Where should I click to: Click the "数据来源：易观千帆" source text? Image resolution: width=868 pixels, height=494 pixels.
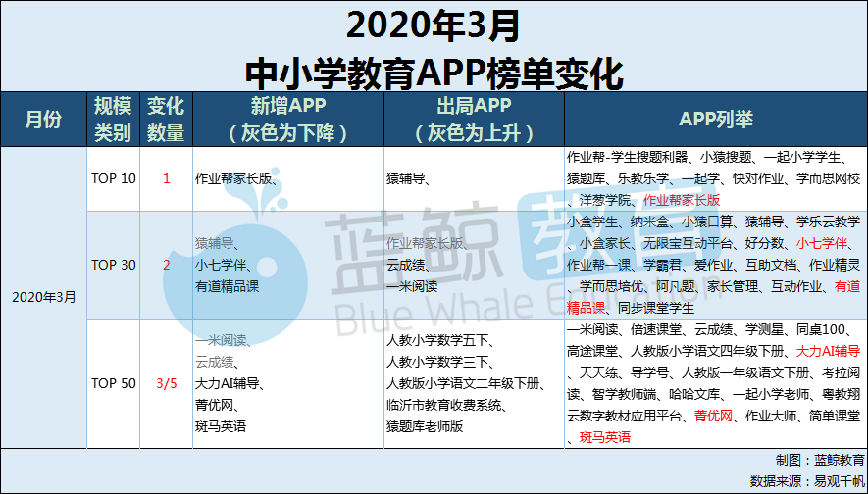point(806,481)
